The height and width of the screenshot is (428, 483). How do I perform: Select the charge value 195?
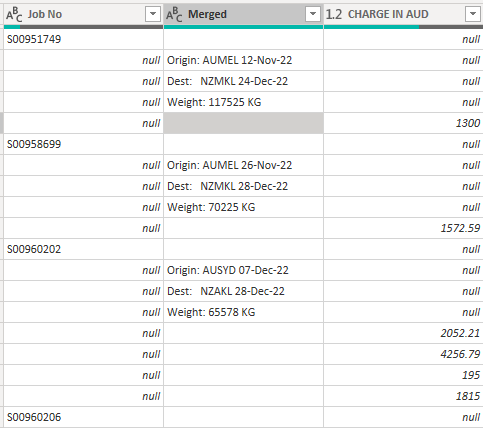pos(403,375)
